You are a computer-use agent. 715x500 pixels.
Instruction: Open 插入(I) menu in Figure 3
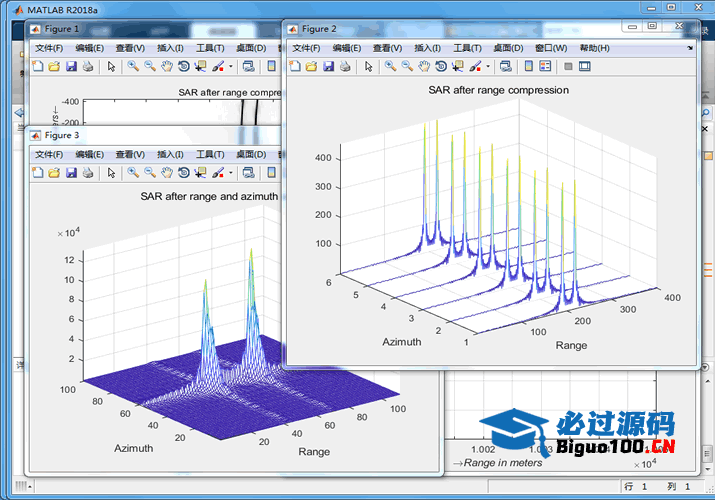click(171, 154)
